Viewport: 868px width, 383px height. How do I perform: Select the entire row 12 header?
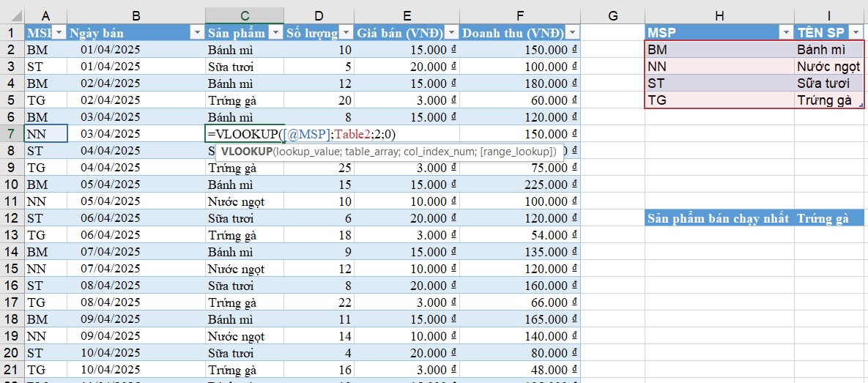coord(12,218)
